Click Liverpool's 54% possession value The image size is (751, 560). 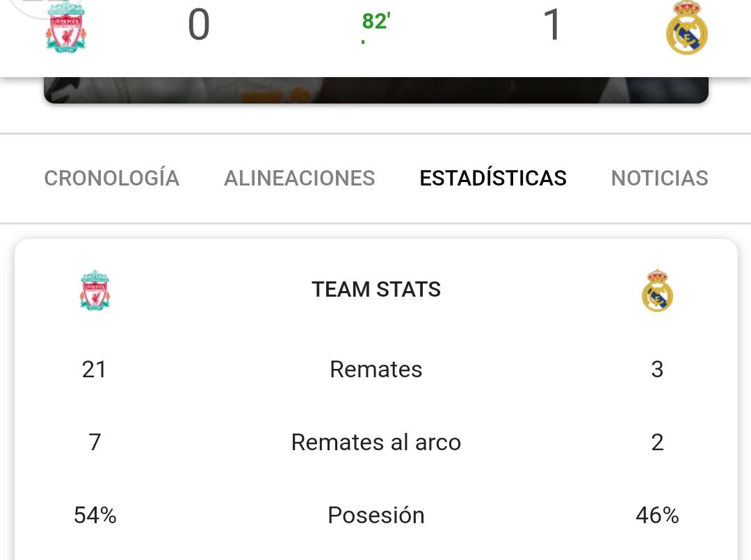(x=95, y=515)
